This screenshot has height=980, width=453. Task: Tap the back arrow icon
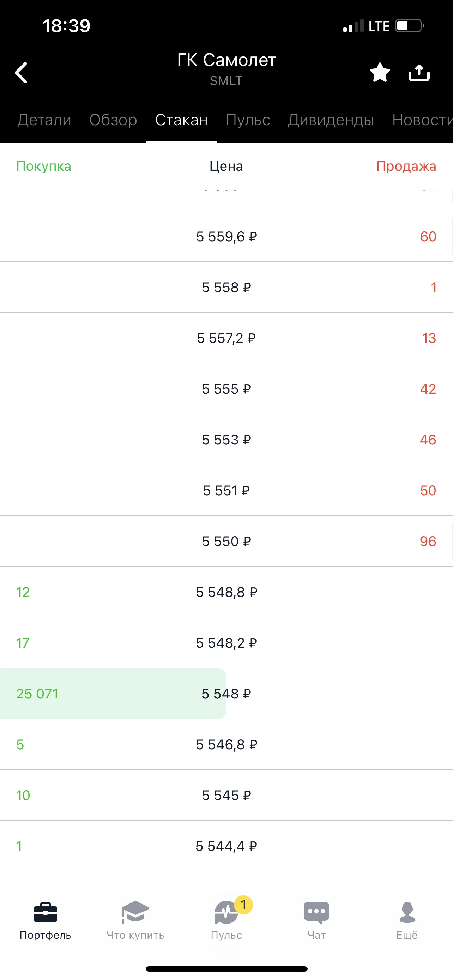(21, 72)
